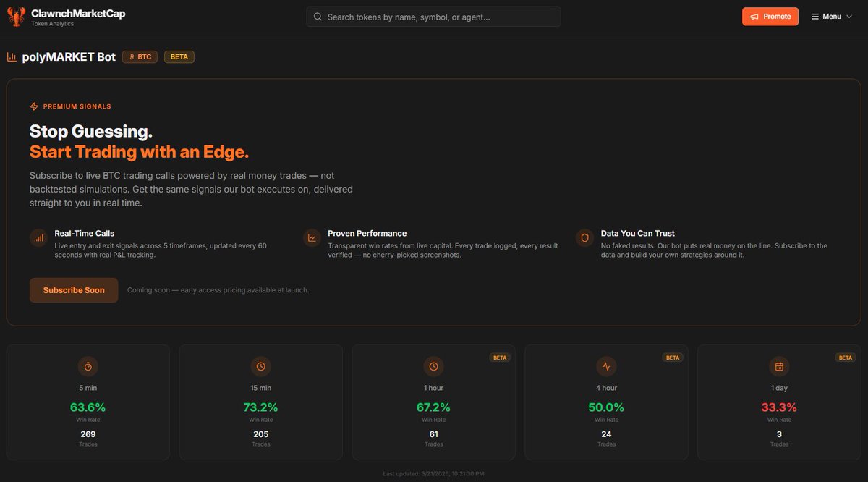Click the hamburger lines icon by Menu

coord(815,17)
